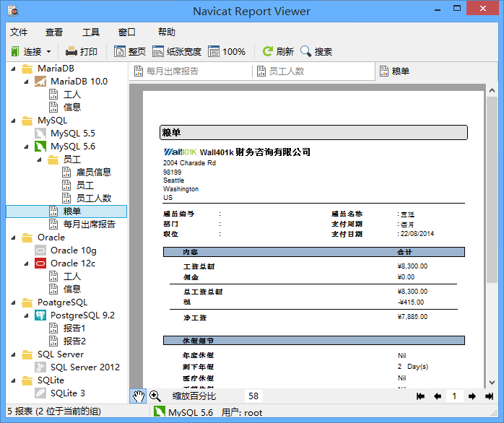Select the 整页 whole page view
The image size is (504, 423).
130,51
